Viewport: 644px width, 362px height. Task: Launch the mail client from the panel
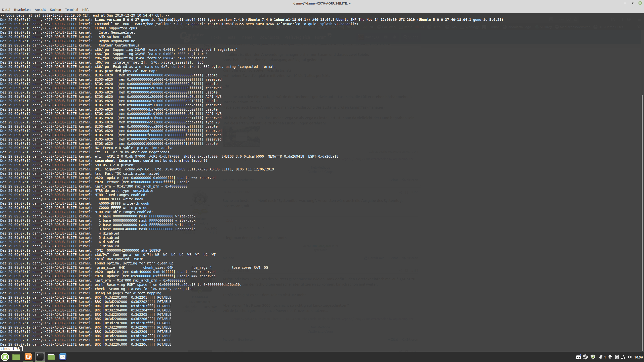[x=63, y=357]
